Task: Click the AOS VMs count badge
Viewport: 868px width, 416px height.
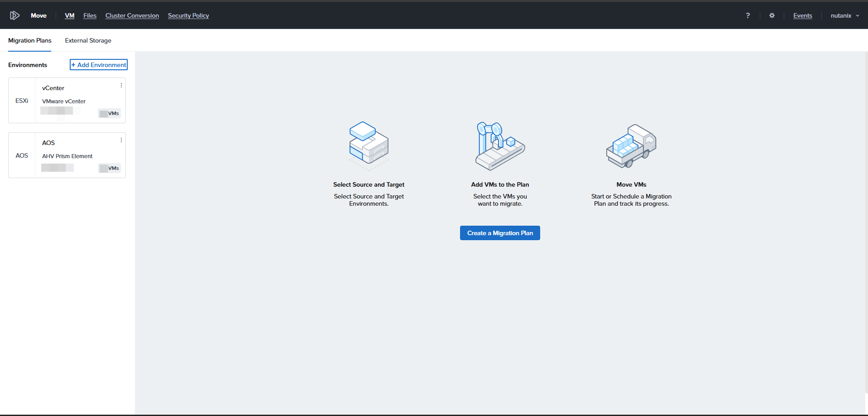Action: coord(109,168)
